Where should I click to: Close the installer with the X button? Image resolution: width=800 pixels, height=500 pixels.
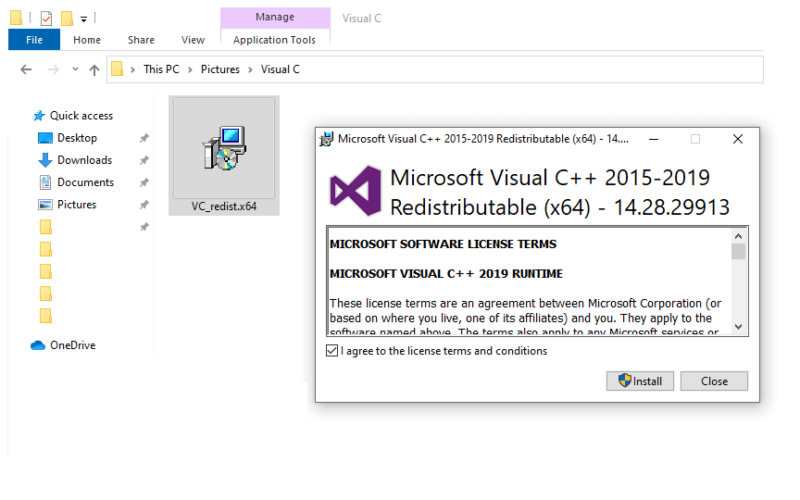[x=738, y=139]
